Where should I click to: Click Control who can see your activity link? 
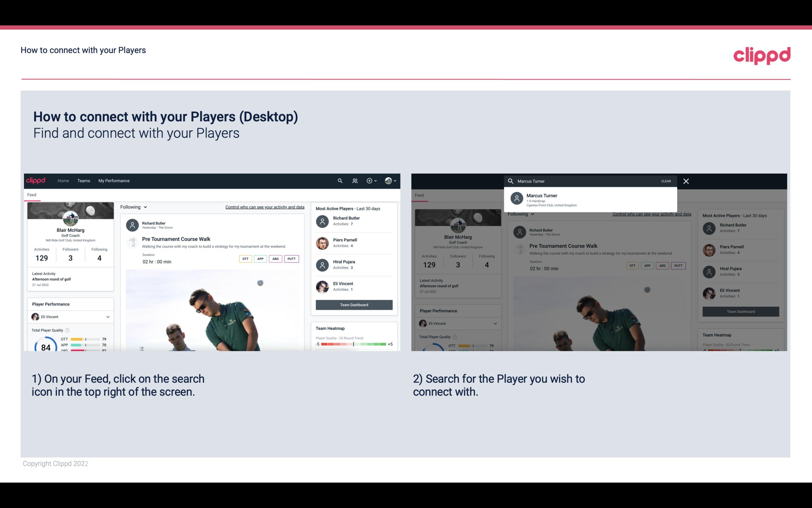coord(265,207)
